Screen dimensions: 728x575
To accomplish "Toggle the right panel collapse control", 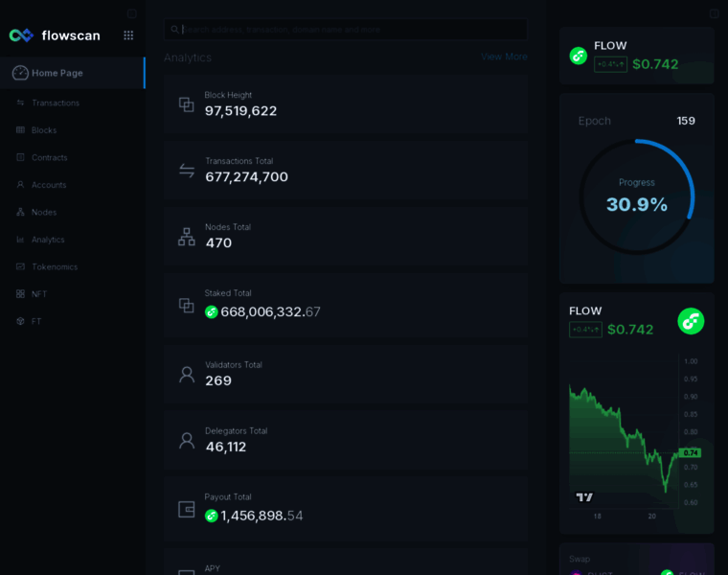I will 714,13.
